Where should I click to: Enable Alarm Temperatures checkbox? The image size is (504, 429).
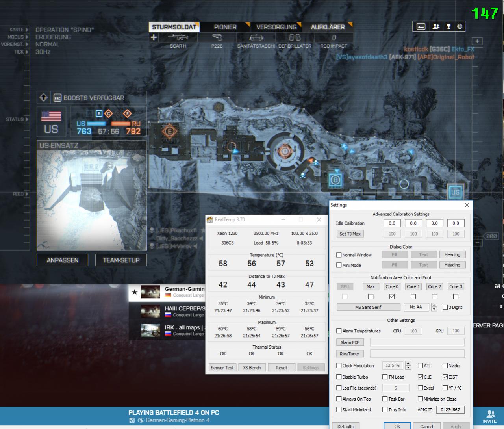(339, 331)
